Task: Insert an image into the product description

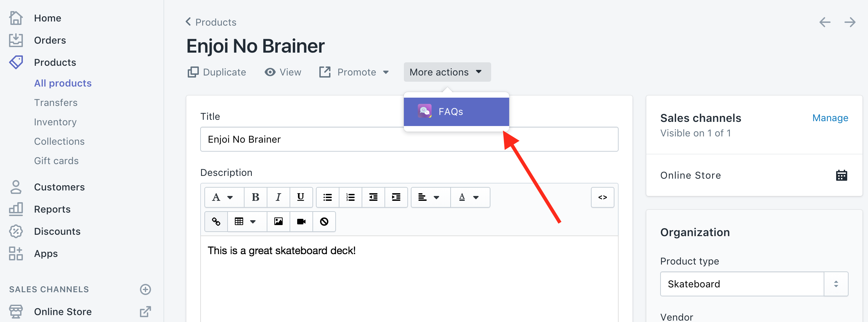Action: point(278,222)
